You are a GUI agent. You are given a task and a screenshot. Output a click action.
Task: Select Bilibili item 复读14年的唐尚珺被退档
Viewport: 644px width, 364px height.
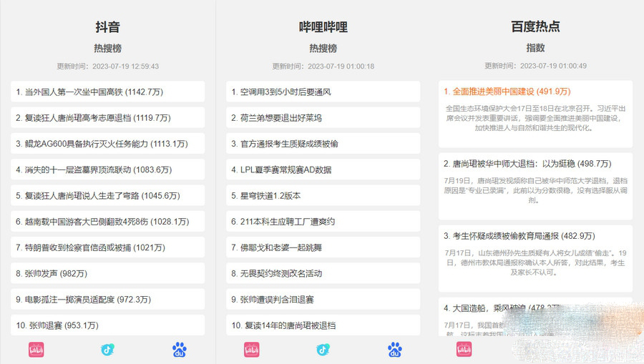tap(323, 325)
